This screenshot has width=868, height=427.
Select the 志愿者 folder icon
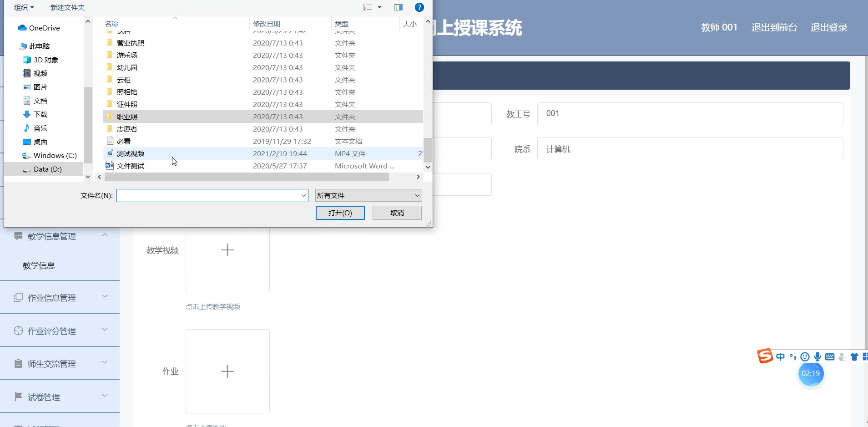coord(110,129)
